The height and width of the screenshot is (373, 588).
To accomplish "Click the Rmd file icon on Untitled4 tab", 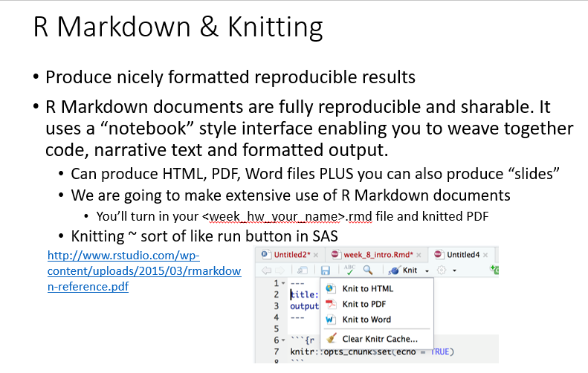I will click(439, 255).
